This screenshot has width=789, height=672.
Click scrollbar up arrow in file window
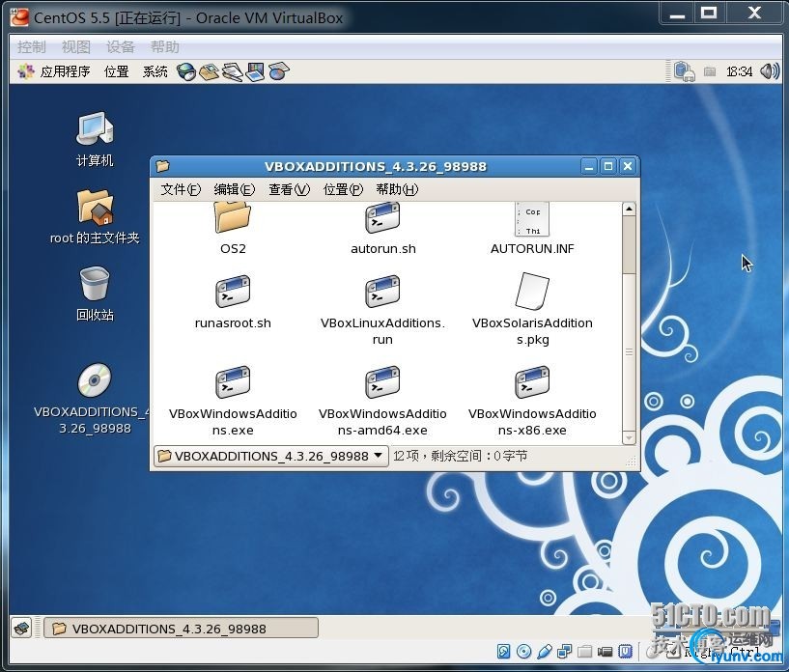(629, 210)
